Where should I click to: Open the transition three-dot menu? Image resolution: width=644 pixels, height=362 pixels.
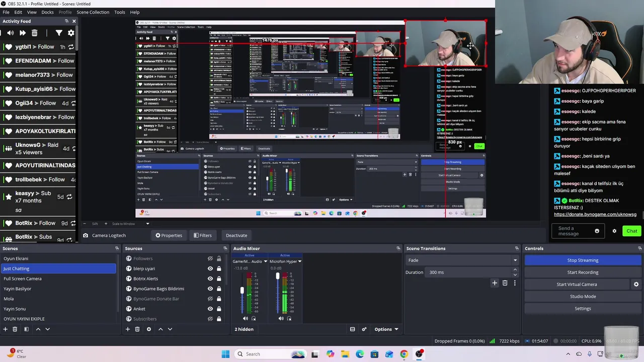click(515, 283)
